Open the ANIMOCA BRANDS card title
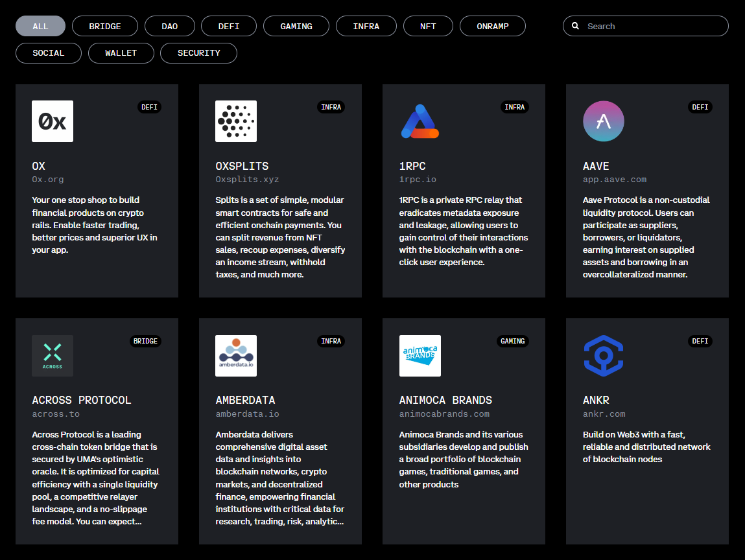Viewport: 745px width, 560px height. [445, 400]
